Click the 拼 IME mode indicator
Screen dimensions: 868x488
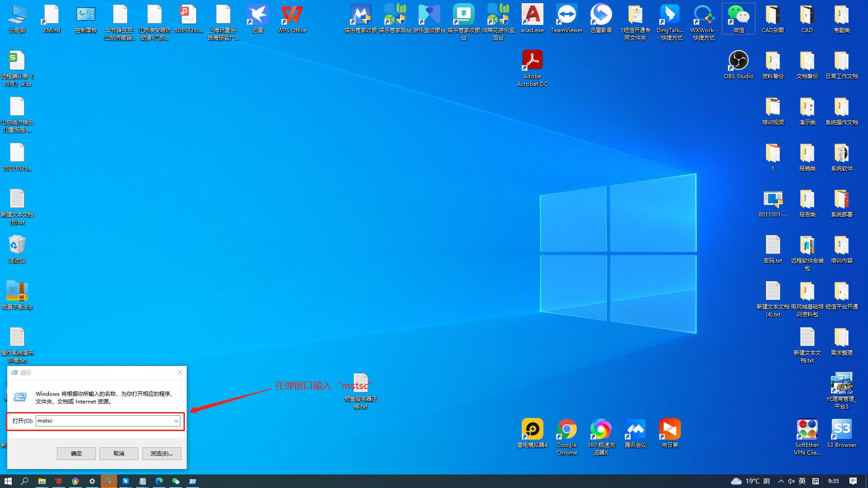click(x=816, y=481)
